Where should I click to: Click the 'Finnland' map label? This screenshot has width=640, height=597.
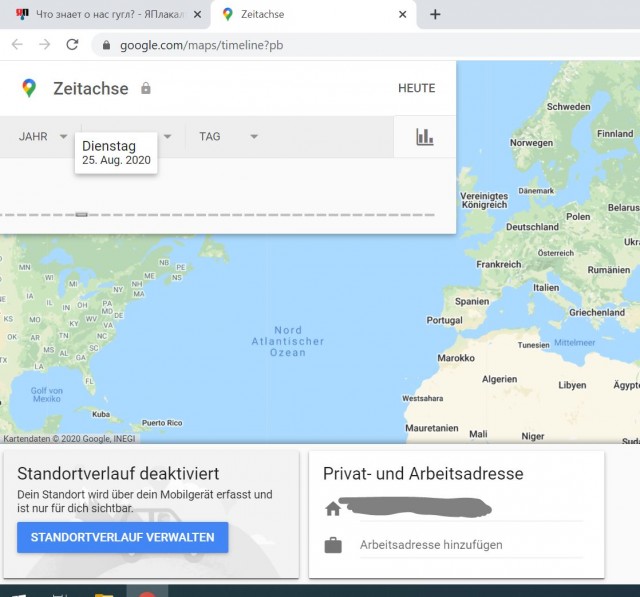615,133
